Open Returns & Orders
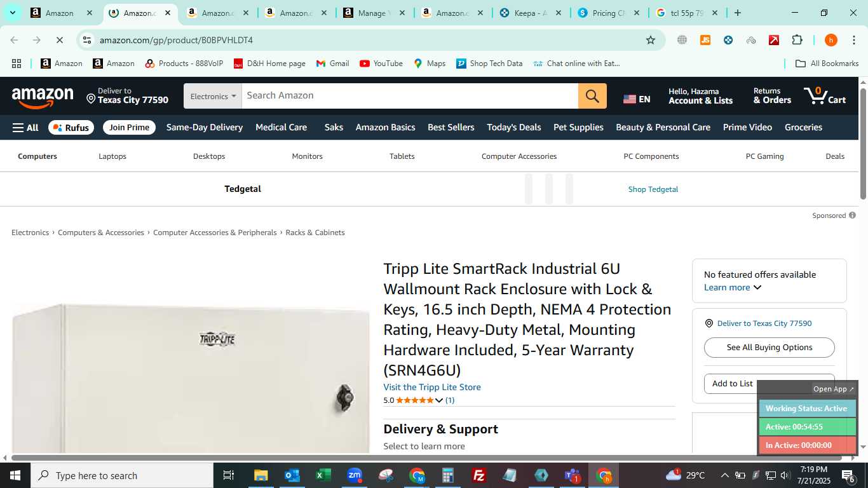The width and height of the screenshot is (868, 488). tap(772, 96)
